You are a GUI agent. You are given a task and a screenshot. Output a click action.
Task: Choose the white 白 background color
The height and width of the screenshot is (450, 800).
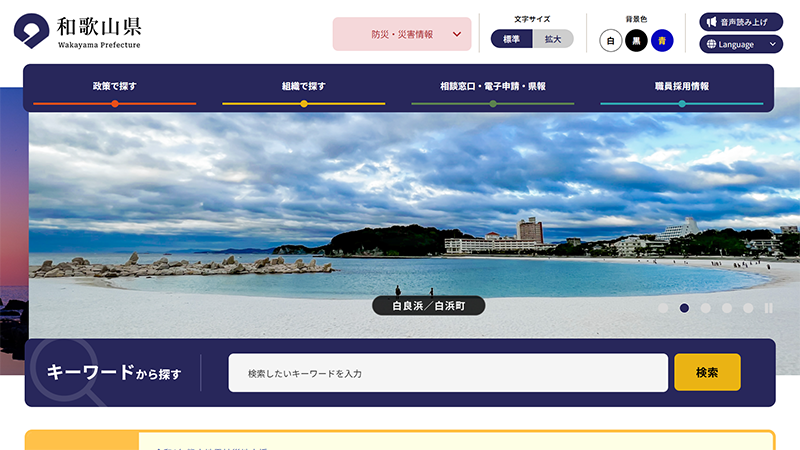[x=610, y=41]
